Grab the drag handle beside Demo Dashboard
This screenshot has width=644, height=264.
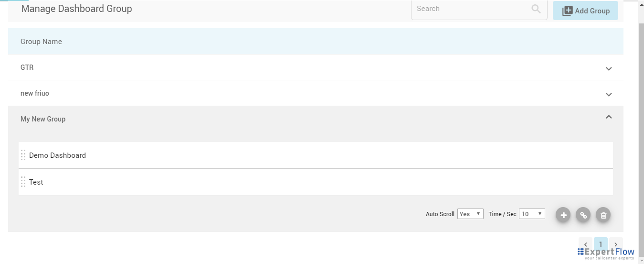tap(23, 155)
